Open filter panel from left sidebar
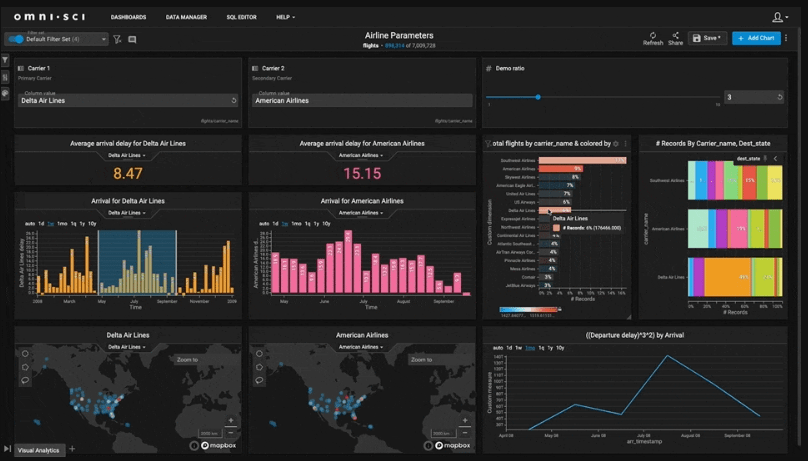808x461 pixels. coord(5,60)
